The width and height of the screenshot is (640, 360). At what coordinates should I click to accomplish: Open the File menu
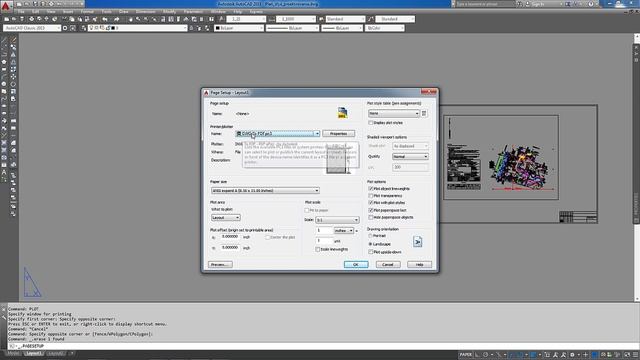[21, 12]
